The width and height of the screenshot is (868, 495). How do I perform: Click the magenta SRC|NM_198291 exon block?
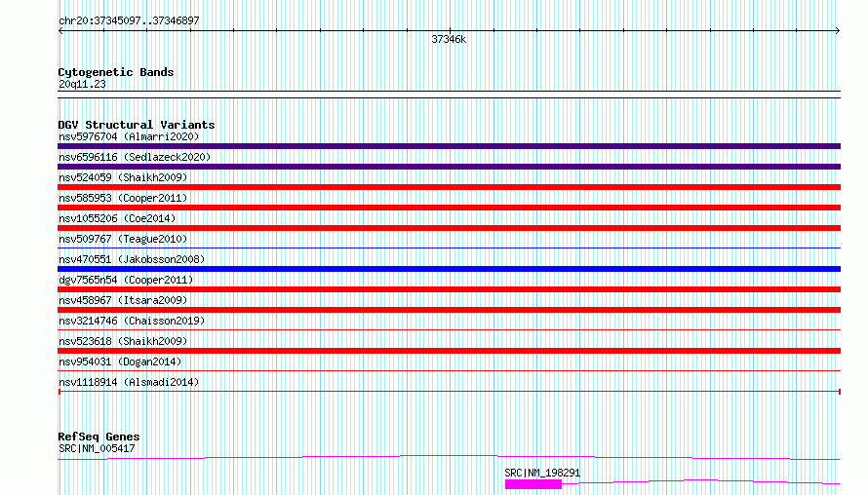[533, 484]
